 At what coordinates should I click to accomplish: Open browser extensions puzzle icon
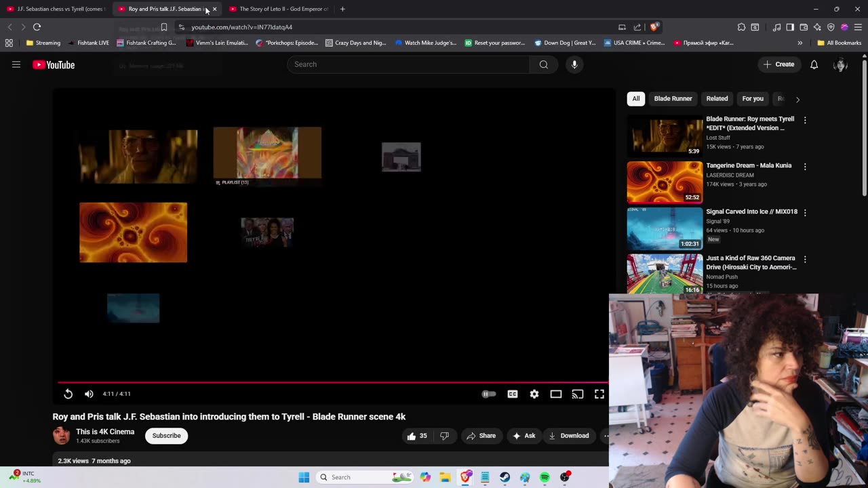point(741,27)
